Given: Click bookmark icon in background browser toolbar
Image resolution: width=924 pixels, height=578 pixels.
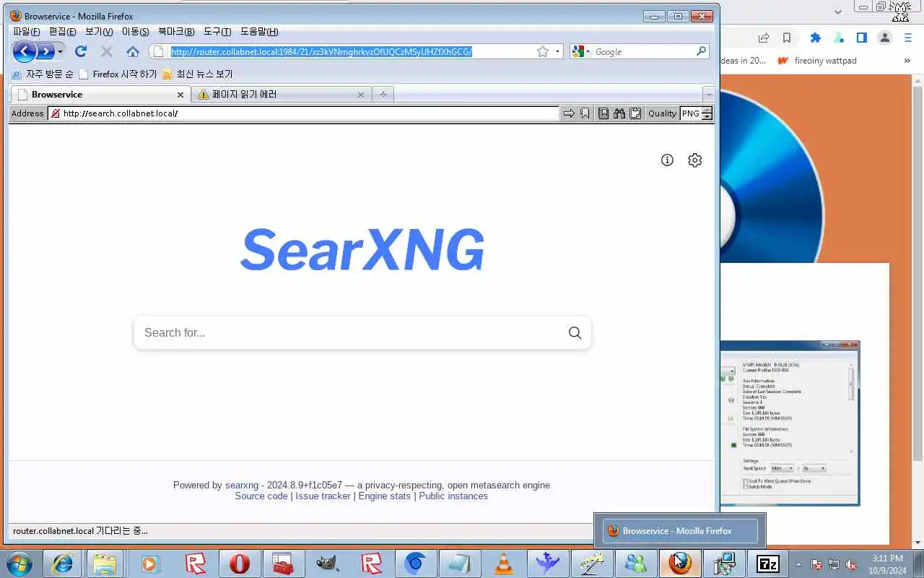Looking at the screenshot, I should 787,38.
